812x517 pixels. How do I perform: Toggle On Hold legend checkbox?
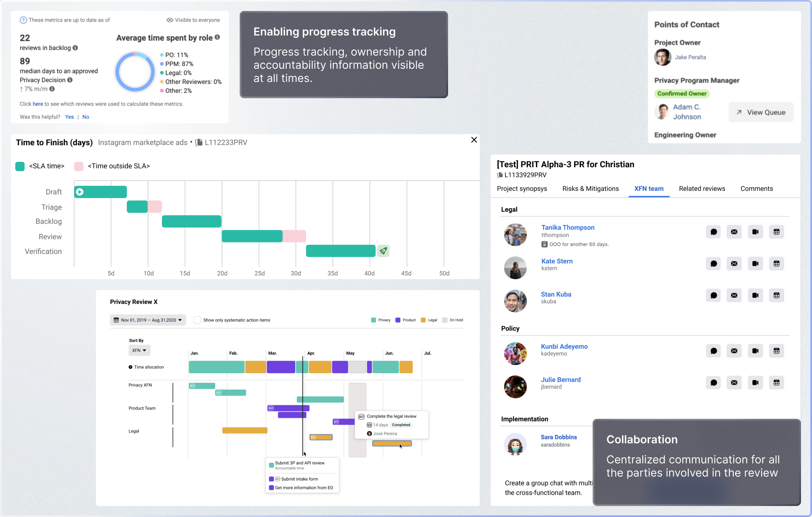point(445,320)
